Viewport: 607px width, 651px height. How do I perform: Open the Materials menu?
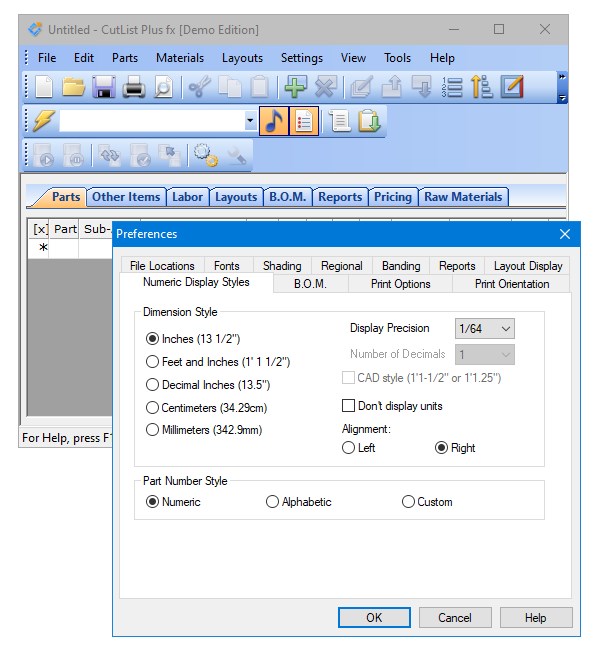180,58
